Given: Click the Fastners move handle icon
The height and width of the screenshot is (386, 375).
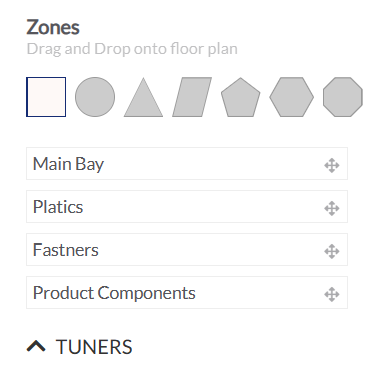Looking at the screenshot, I should 332,251.
